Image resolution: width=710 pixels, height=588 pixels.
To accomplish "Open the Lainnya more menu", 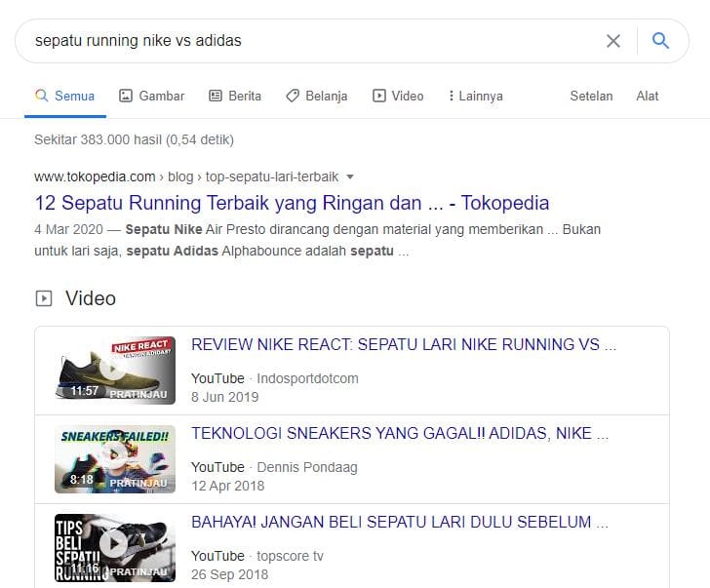I will (x=476, y=96).
